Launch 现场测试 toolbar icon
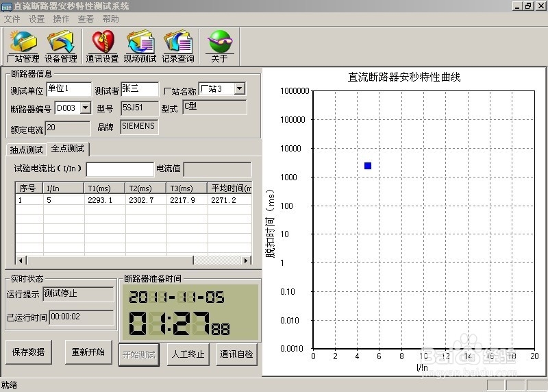The height and width of the screenshot is (392, 548). click(x=140, y=47)
